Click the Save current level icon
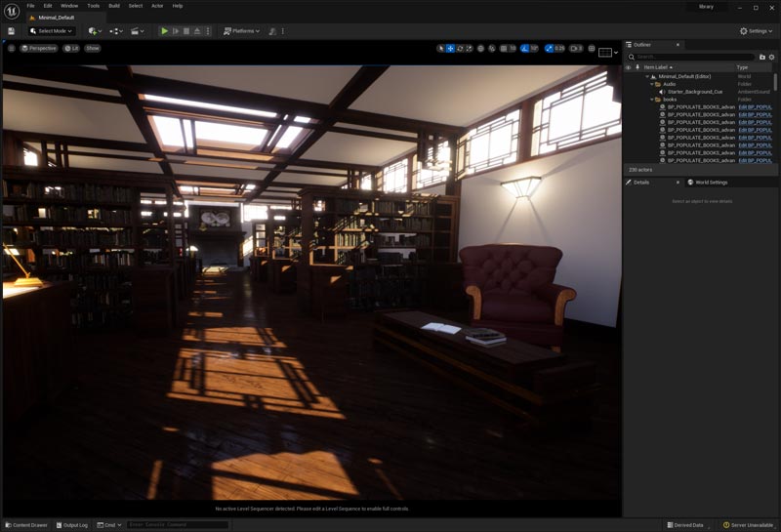781x532 pixels. coord(11,31)
